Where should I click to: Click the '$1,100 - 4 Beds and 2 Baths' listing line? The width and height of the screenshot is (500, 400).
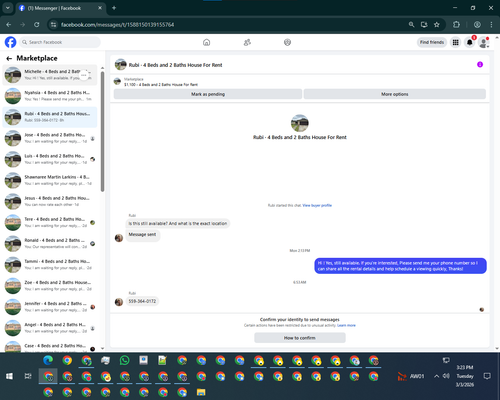(x=161, y=85)
